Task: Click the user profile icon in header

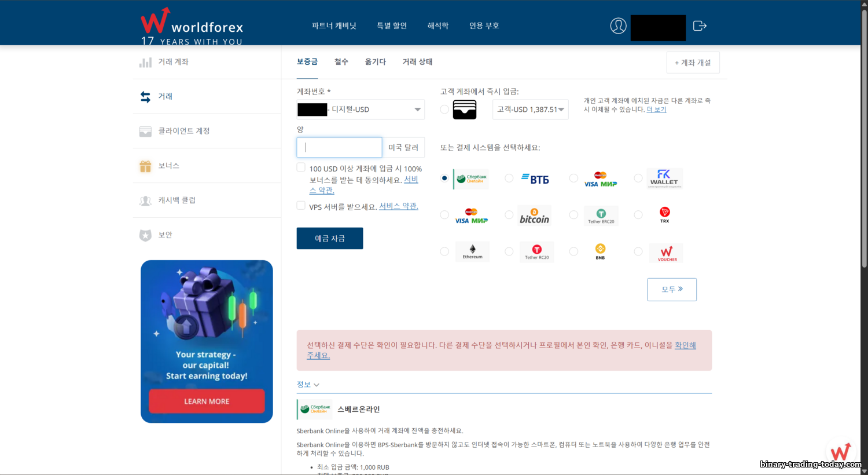Action: coord(618,26)
